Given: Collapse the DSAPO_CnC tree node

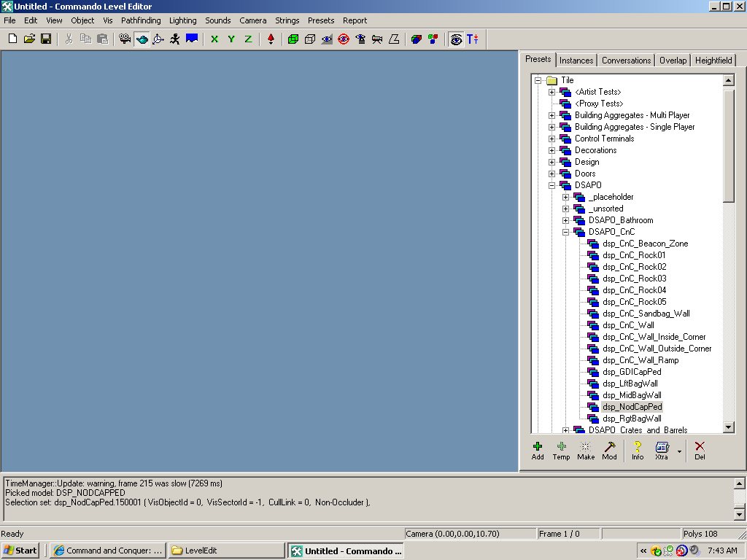Looking at the screenshot, I should (566, 232).
